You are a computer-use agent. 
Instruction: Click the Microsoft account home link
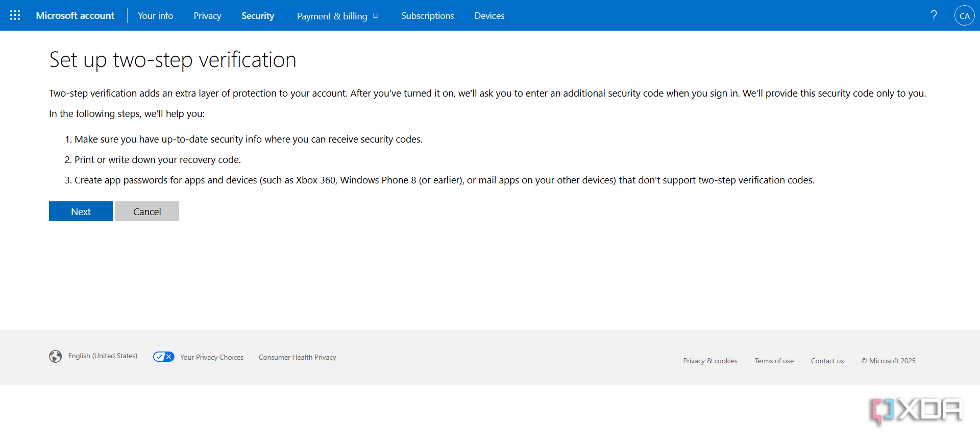75,15
